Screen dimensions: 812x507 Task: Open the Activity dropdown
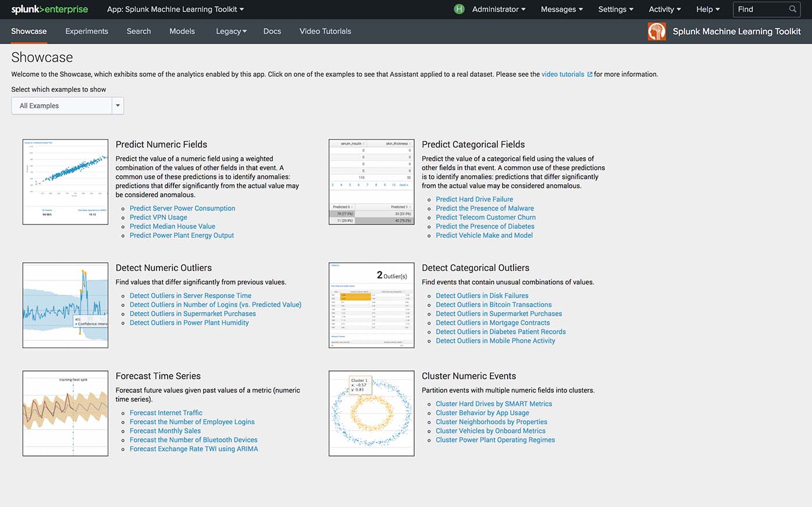[664, 9]
